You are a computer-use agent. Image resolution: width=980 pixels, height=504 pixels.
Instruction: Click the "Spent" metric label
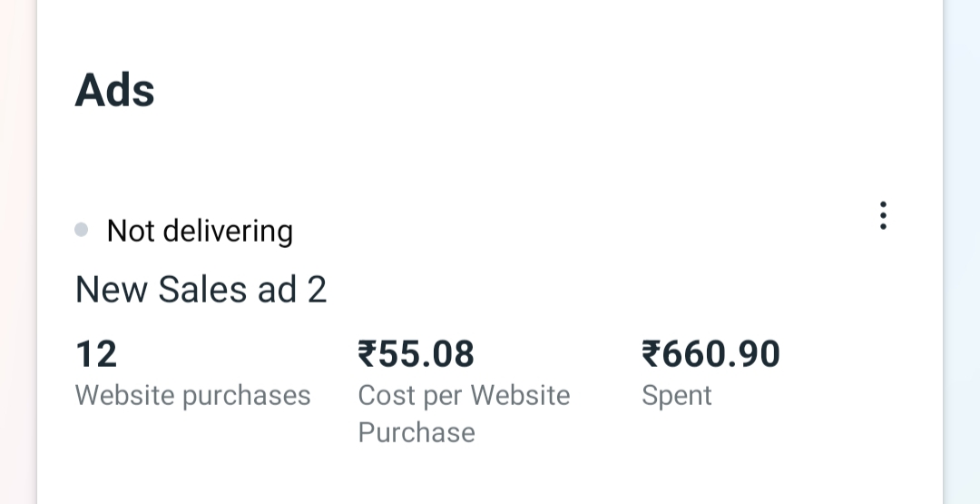(x=677, y=396)
